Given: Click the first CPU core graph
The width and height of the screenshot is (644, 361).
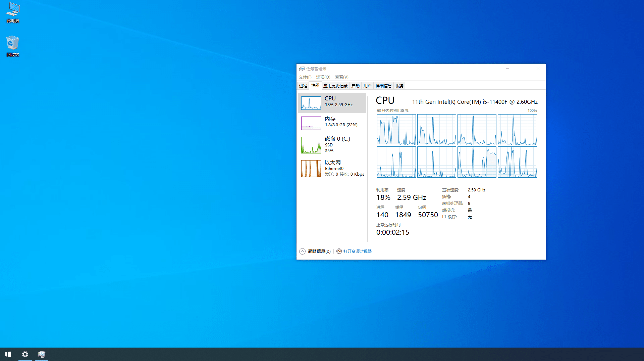Looking at the screenshot, I should [396, 130].
